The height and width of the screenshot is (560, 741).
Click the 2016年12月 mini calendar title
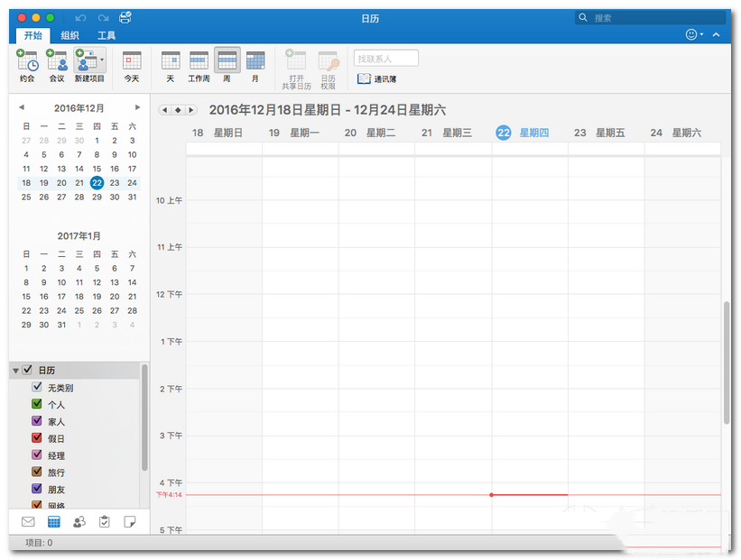(79, 108)
